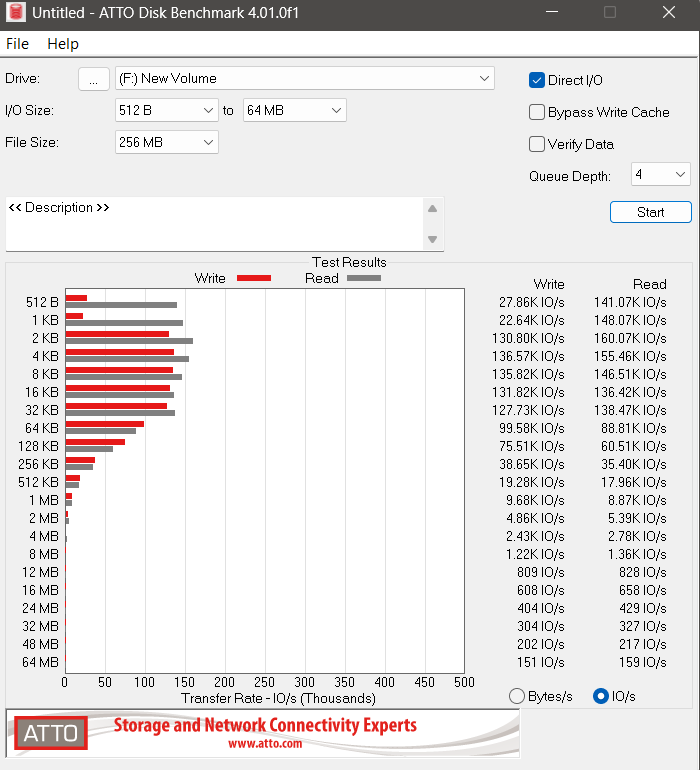Image resolution: width=700 pixels, height=770 pixels.
Task: Click the 136.57K IO/s write value
Action: (x=528, y=356)
